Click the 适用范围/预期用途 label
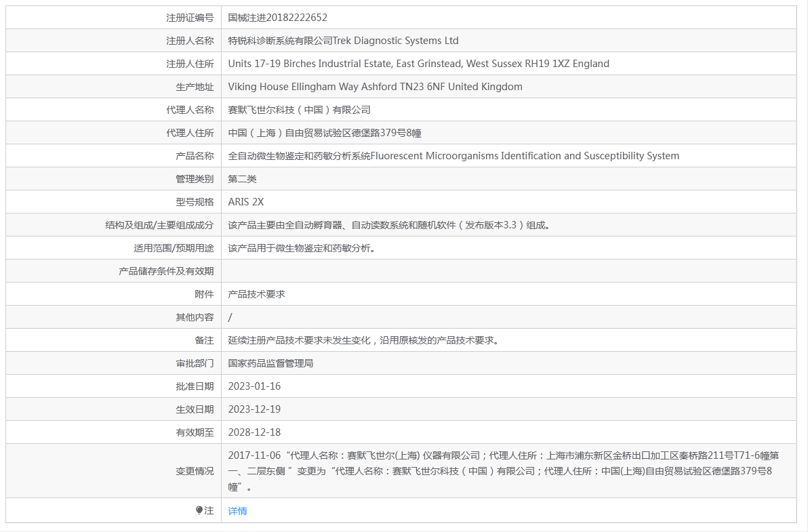This screenshot has height=532, width=810. (x=174, y=248)
